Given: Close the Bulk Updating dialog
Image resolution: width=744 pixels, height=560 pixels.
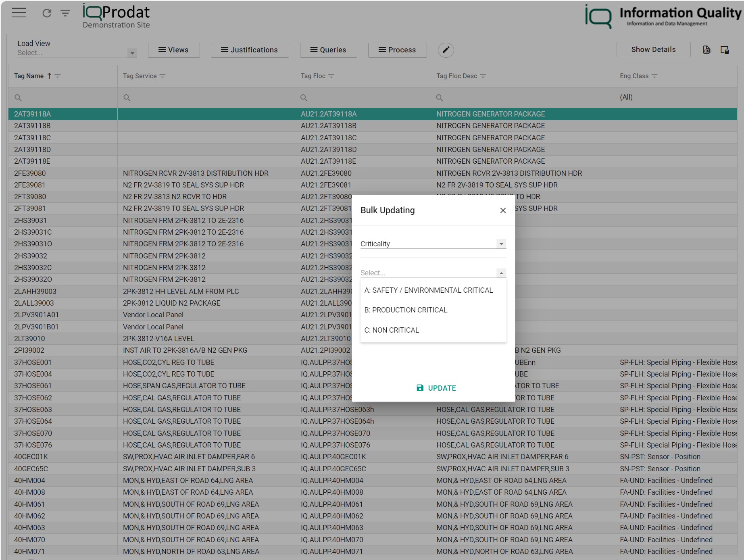Looking at the screenshot, I should [x=503, y=210].
